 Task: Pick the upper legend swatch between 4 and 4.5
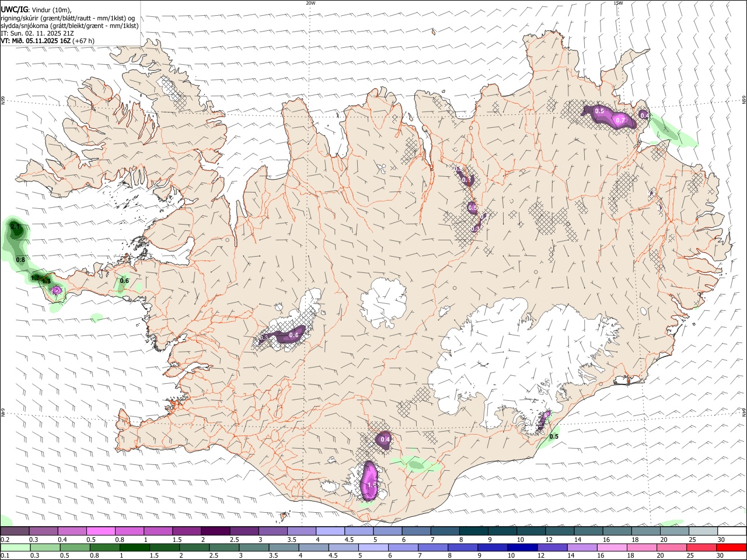click(329, 531)
